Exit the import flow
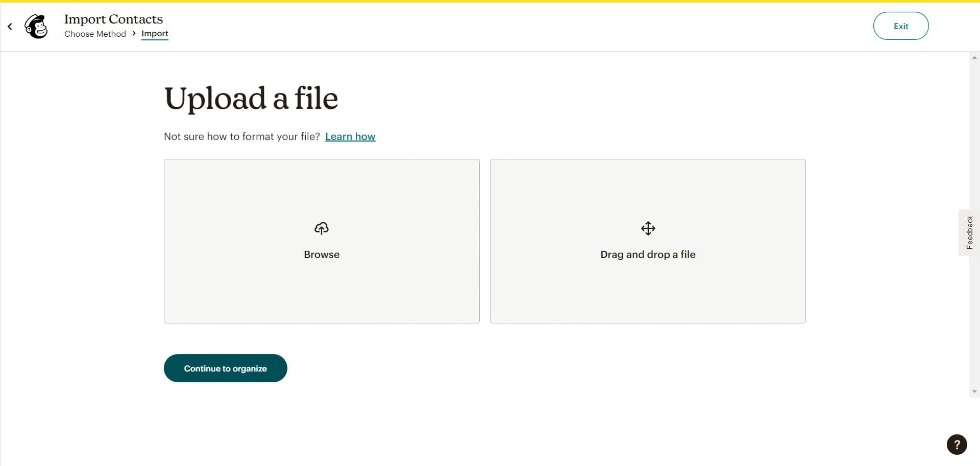The width and height of the screenshot is (980, 466). point(900,26)
